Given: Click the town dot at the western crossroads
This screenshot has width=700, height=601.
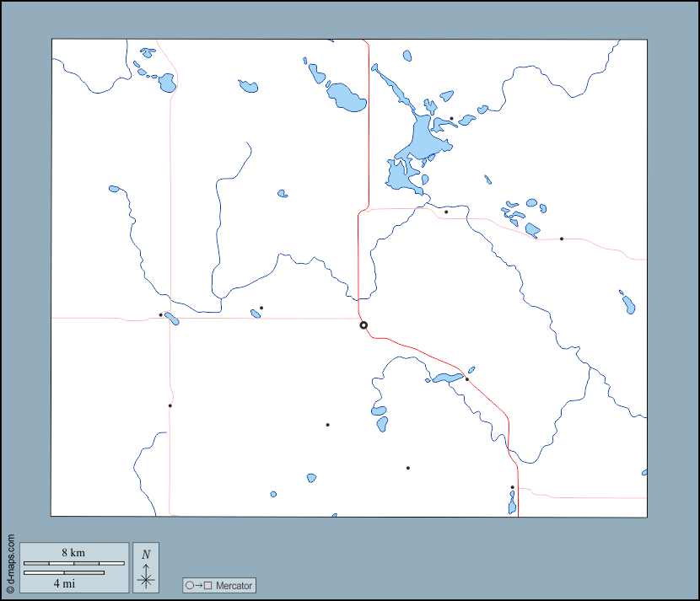Looking at the screenshot, I should pyautogui.click(x=161, y=315).
